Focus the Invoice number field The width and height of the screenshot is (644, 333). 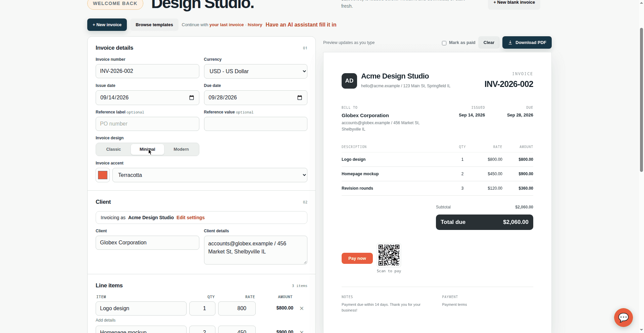click(x=147, y=71)
